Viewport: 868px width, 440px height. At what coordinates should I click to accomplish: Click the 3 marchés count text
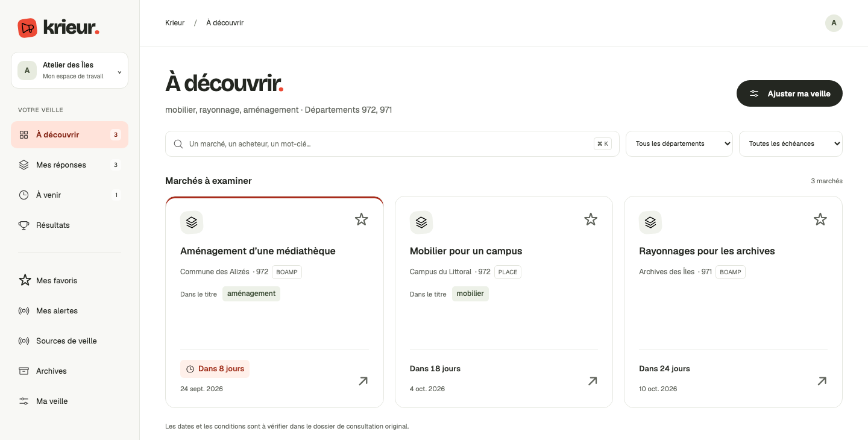[826, 181]
